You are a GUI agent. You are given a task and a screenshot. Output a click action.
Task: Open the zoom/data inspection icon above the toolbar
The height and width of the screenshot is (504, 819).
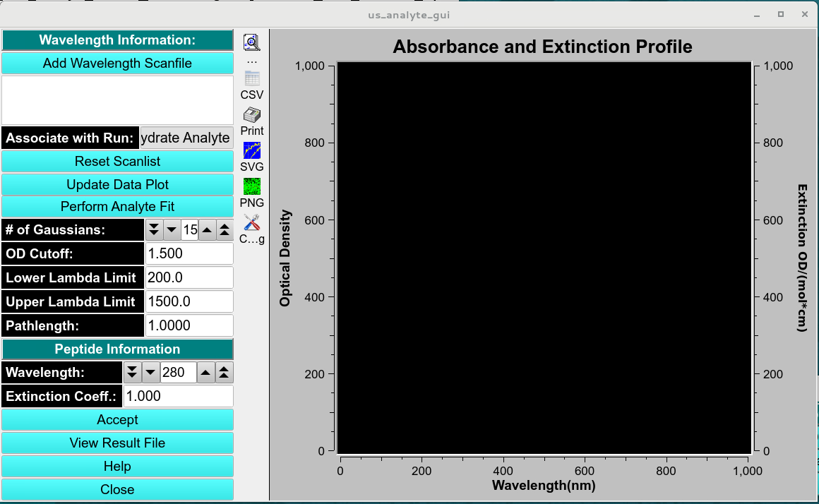[252, 42]
